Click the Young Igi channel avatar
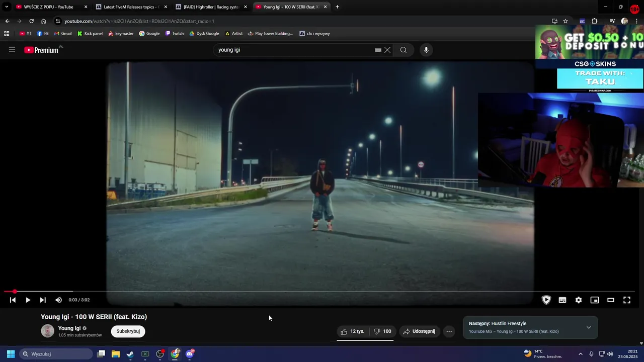Screen dimensions: 644x362 click(x=47, y=331)
